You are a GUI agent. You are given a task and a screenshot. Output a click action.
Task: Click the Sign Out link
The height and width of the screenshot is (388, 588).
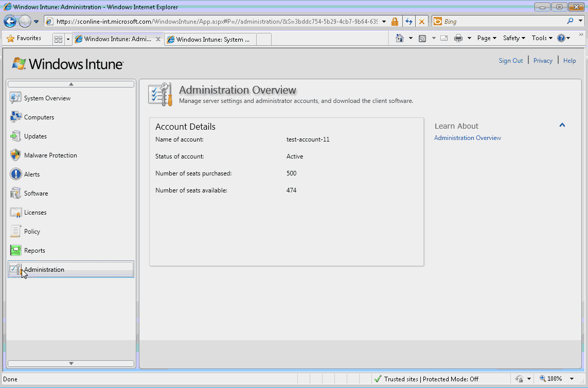[x=510, y=60]
